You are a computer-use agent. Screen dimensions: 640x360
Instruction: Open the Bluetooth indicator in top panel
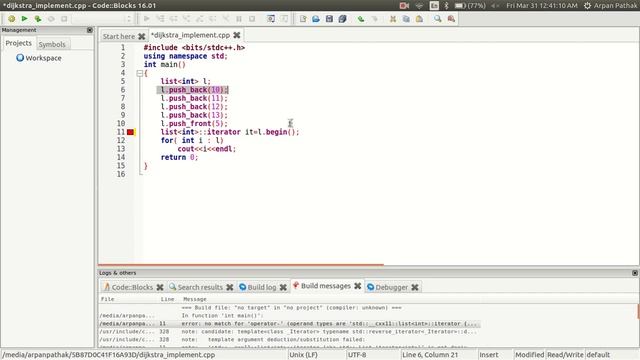tap(446, 5)
